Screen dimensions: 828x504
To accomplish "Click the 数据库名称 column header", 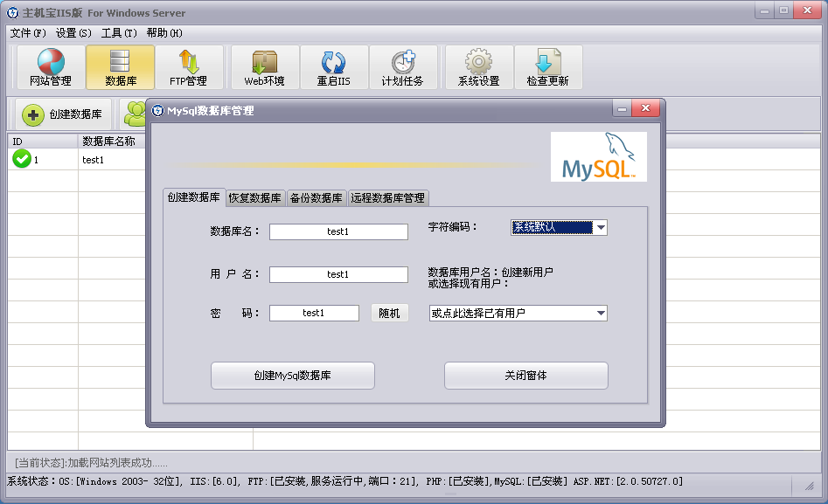I will click(x=111, y=142).
